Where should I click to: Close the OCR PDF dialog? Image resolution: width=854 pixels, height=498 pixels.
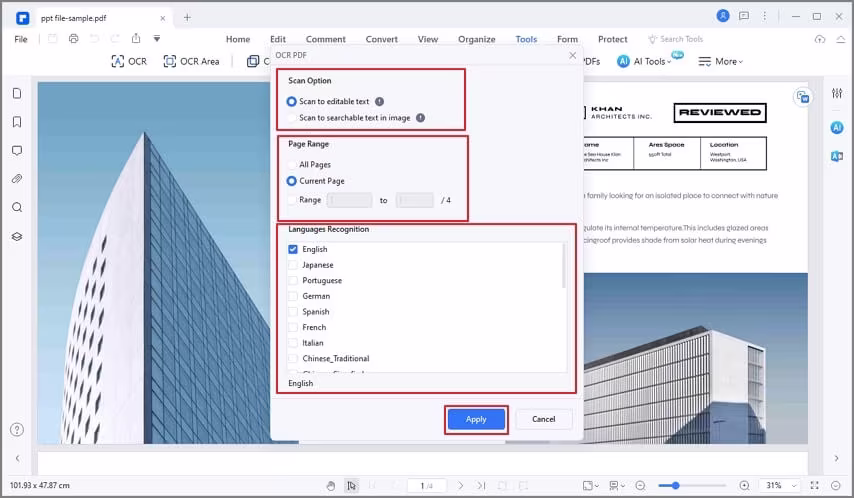click(x=572, y=55)
